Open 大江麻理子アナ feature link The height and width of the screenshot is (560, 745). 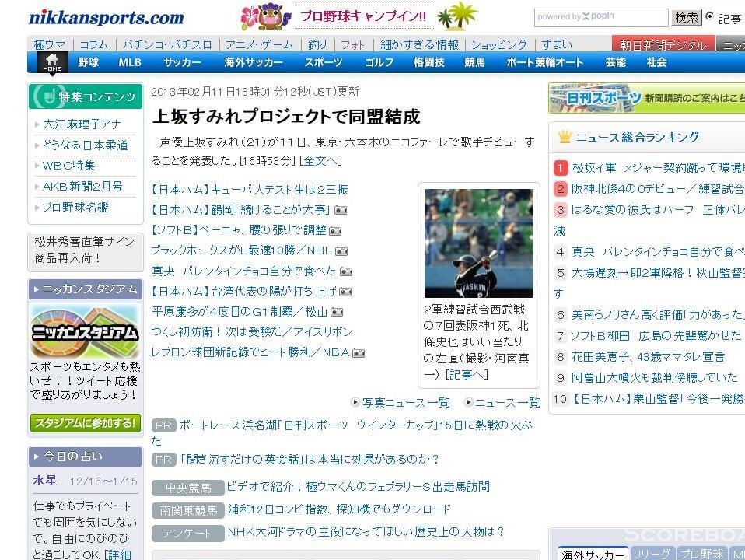[82, 124]
